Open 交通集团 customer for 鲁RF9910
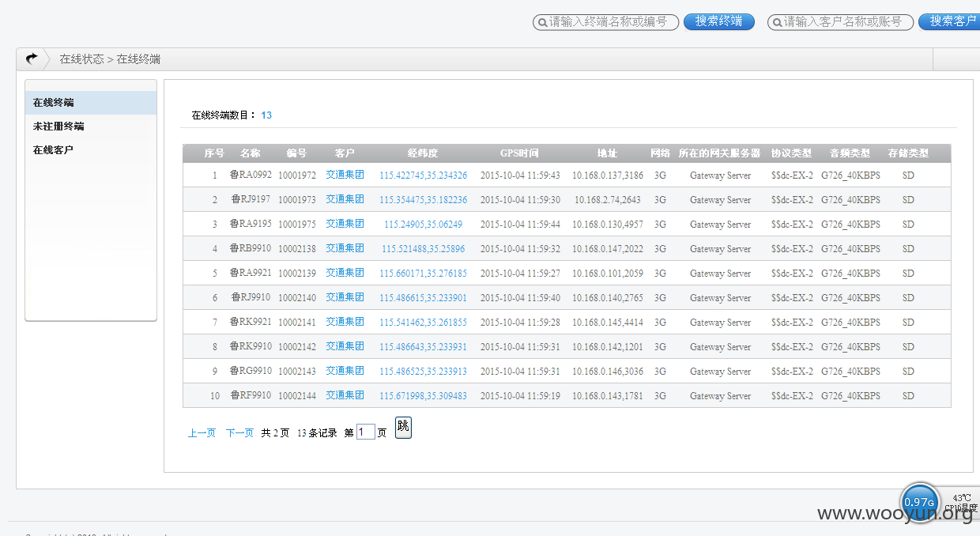 coord(345,395)
